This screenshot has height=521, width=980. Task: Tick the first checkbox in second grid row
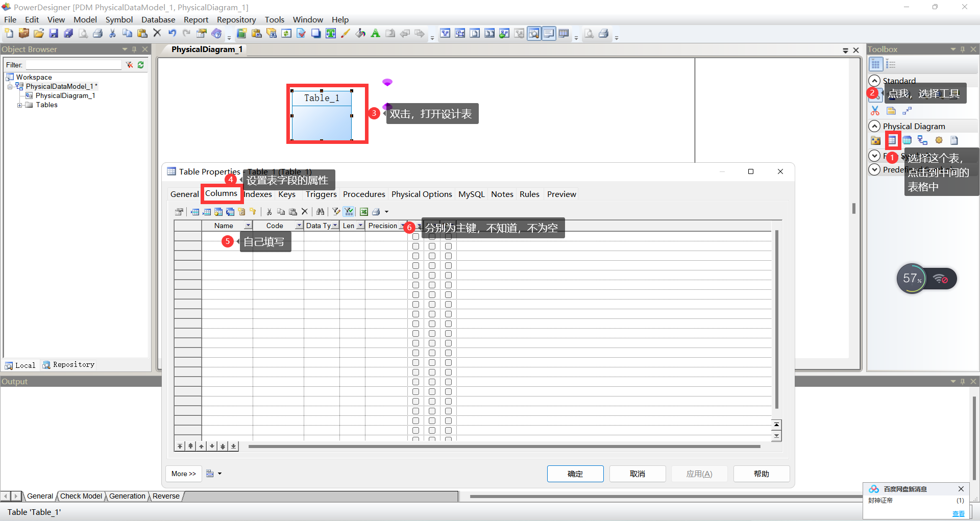point(415,246)
